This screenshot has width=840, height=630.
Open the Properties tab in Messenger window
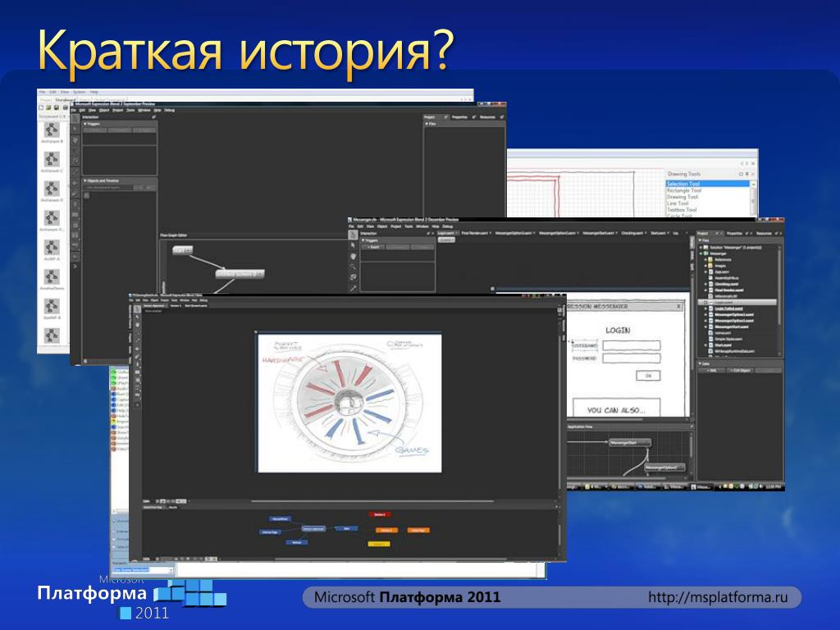click(734, 234)
